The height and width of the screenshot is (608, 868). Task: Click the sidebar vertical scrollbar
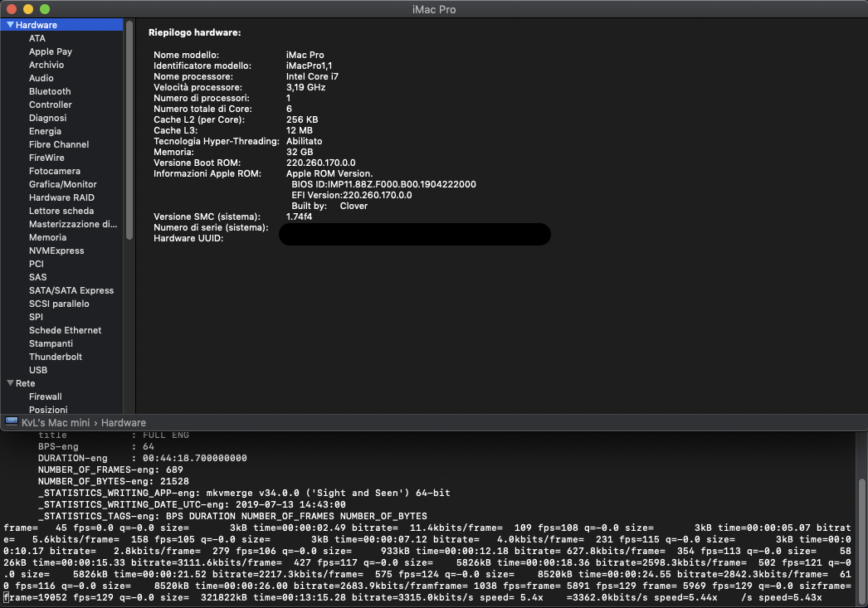pos(129,130)
